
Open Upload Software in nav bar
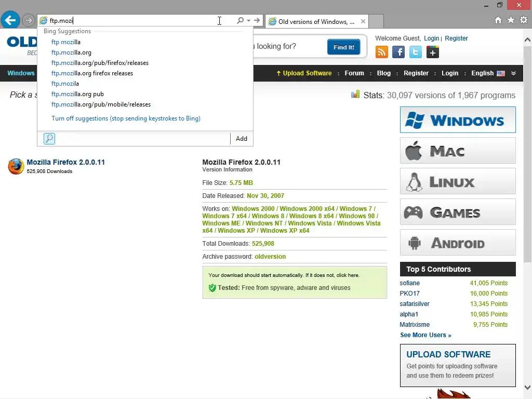[303, 73]
